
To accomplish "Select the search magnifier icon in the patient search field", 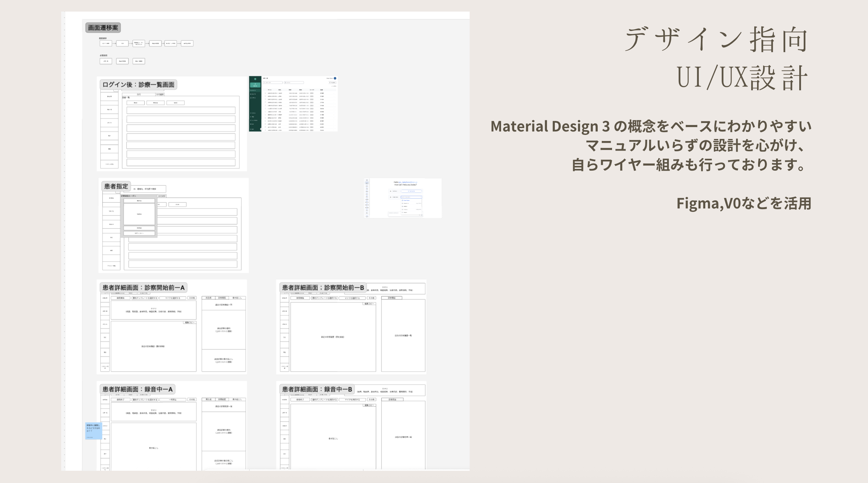I will tap(264, 82).
